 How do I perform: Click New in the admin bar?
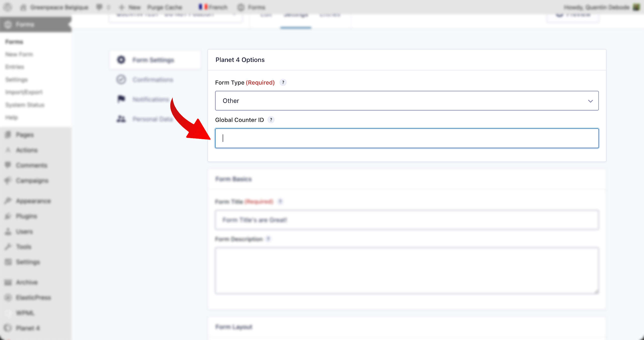(130, 7)
